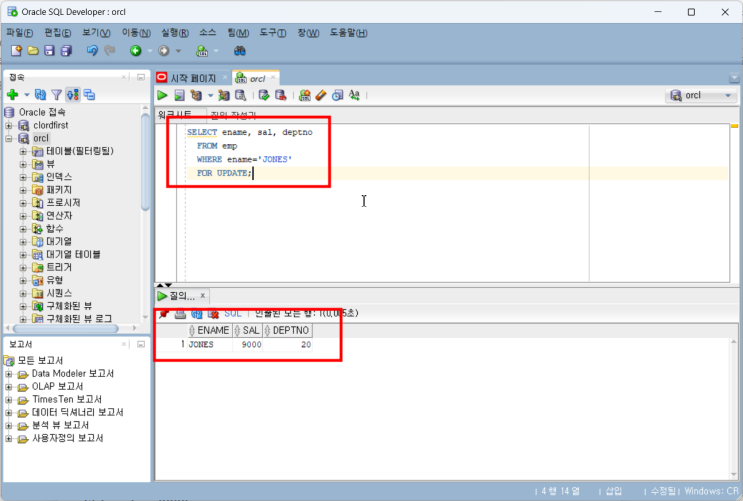
Task: Open the 편집(E) menu
Action: (58, 33)
